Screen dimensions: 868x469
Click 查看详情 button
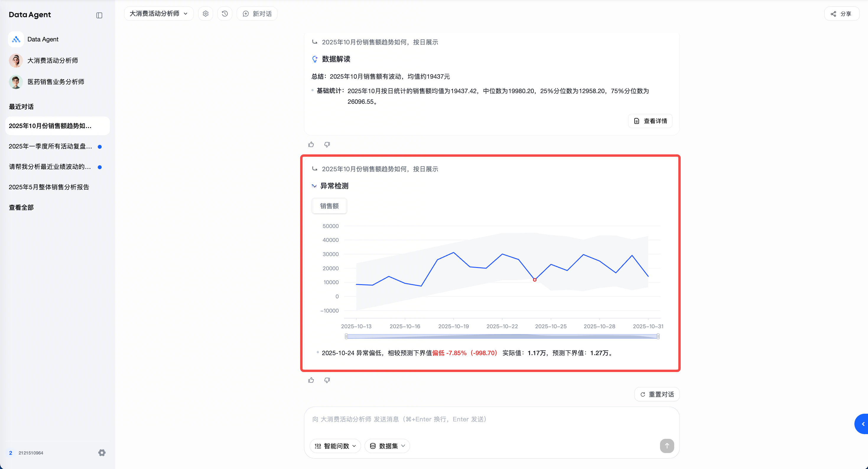tap(650, 121)
